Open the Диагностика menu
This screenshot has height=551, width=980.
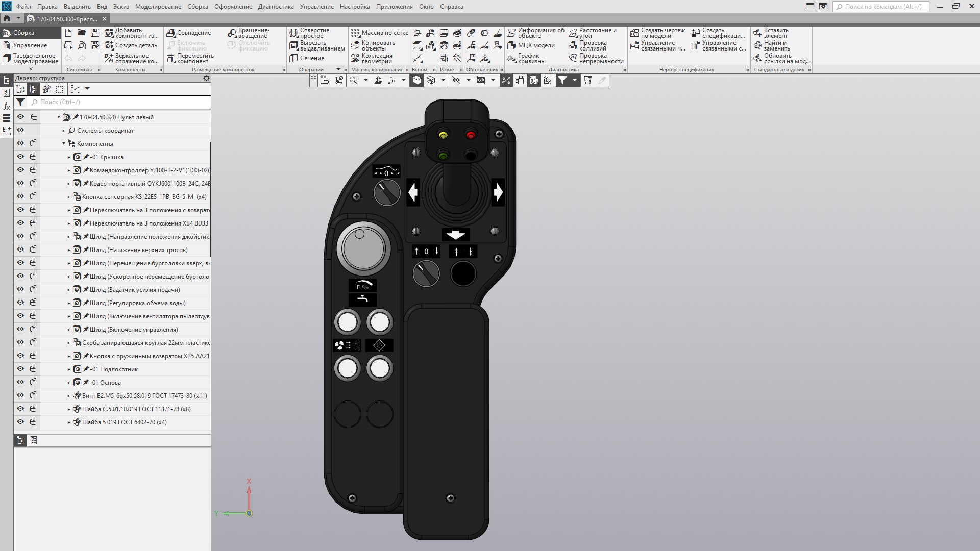click(x=276, y=7)
